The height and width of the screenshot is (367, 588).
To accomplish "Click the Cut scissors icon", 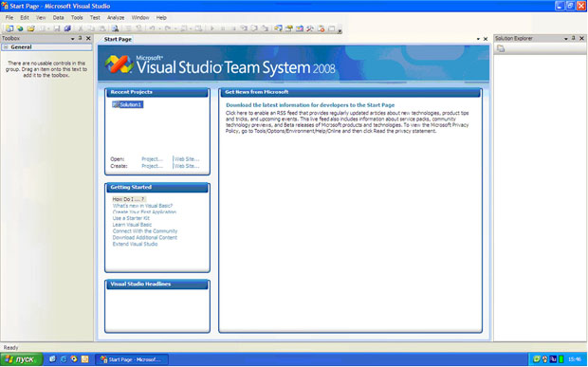I will pos(81,28).
